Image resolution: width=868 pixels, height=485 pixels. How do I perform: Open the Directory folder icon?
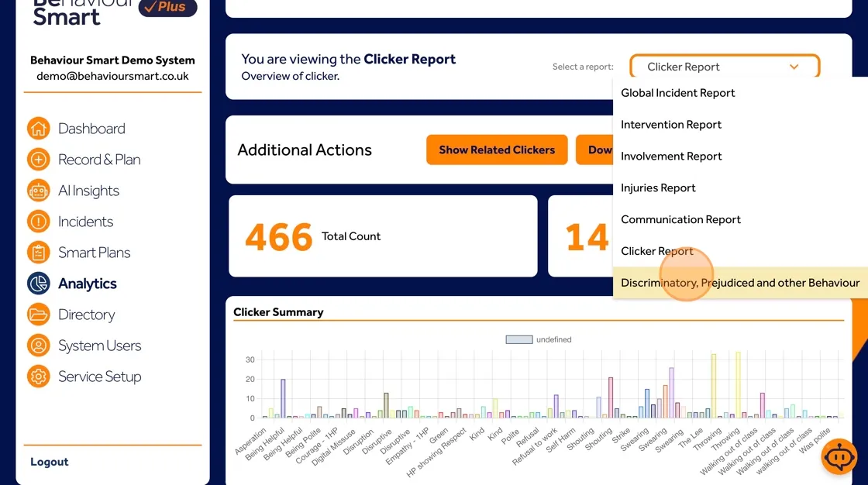click(x=38, y=314)
